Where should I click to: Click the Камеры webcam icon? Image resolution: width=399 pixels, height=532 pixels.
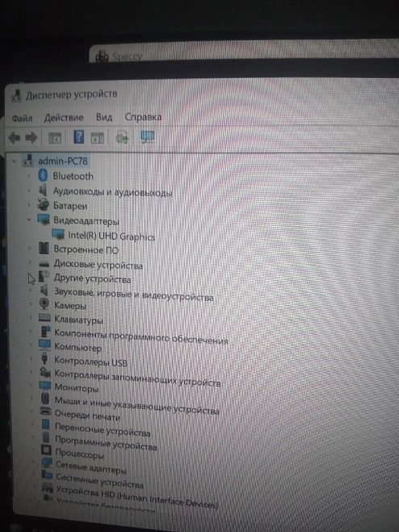44,304
